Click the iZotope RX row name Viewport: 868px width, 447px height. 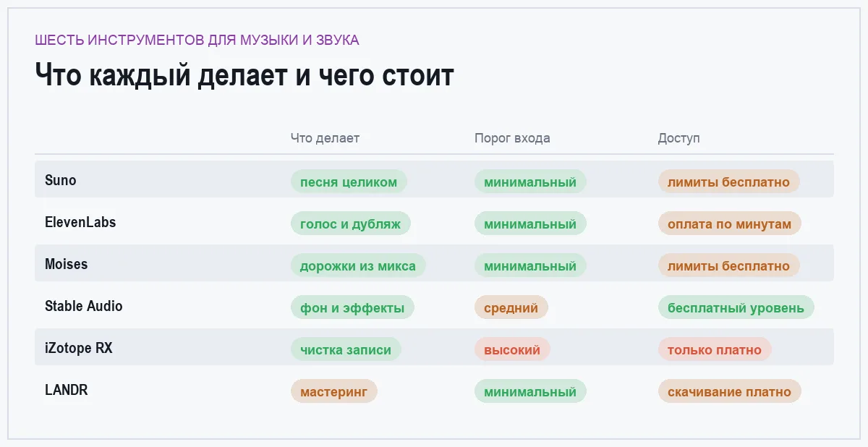coord(79,348)
